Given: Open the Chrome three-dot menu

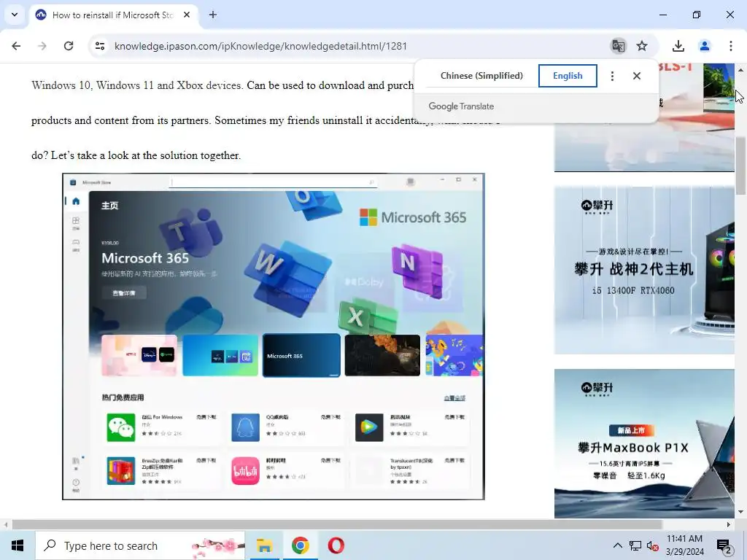Looking at the screenshot, I should tap(730, 46).
